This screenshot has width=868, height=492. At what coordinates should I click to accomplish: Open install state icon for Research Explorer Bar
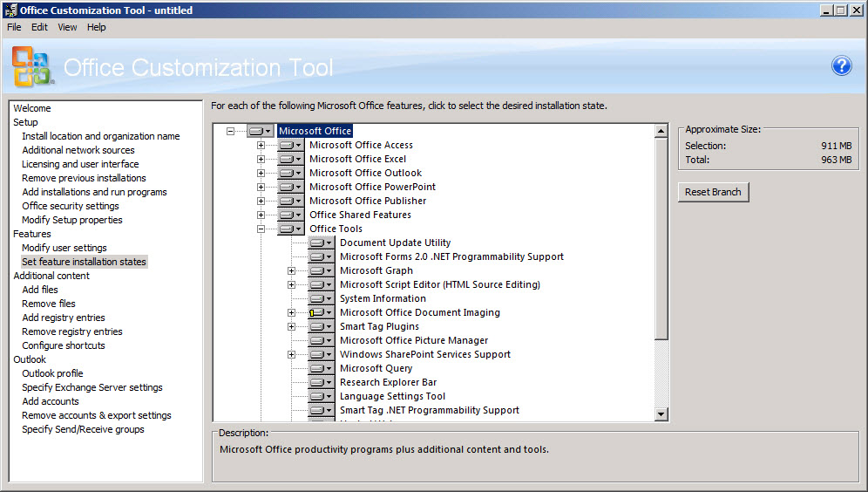321,383
